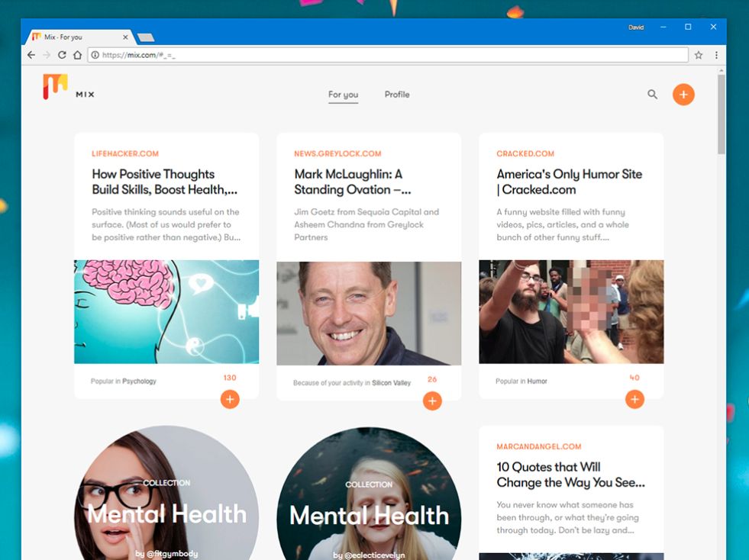
Task: Click the David profile name in title bar
Action: [636, 27]
